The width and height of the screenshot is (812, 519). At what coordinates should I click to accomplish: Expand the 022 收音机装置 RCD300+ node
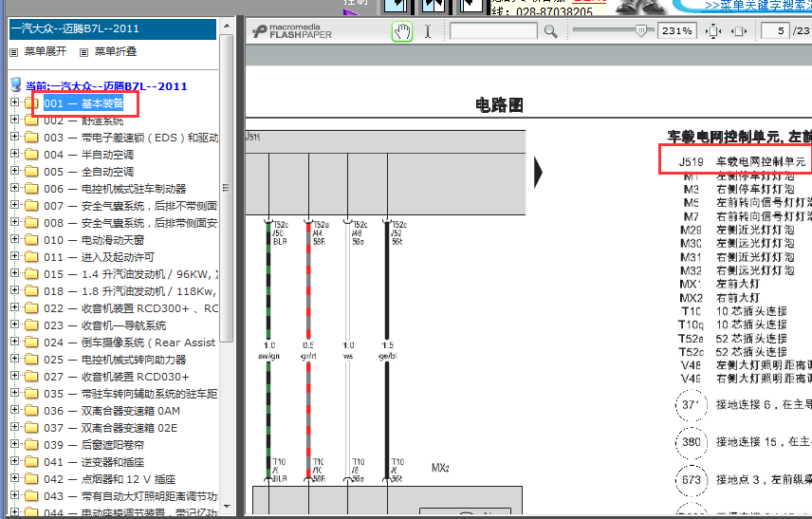(x=14, y=307)
